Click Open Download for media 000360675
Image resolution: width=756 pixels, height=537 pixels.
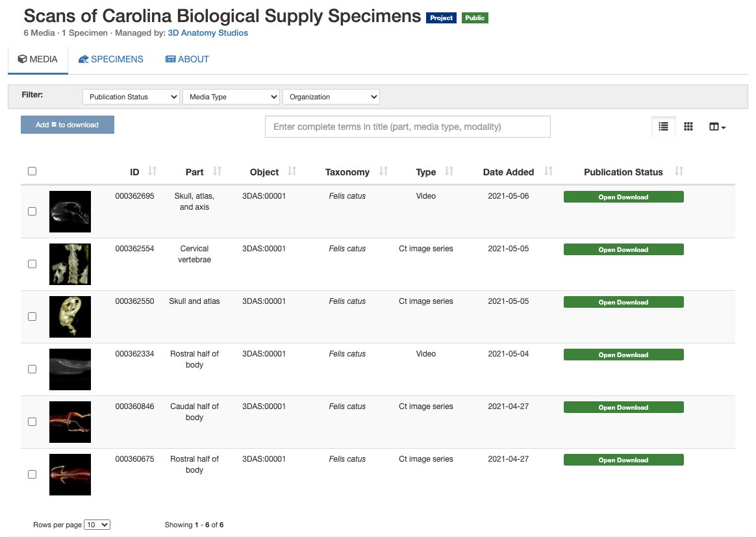coord(624,459)
